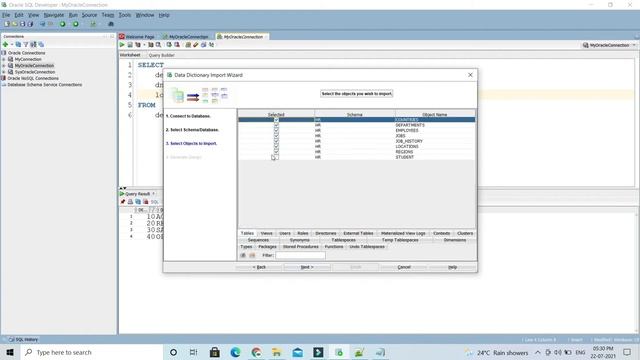Click the Commit icon in worksheet toolbar

click(169, 44)
